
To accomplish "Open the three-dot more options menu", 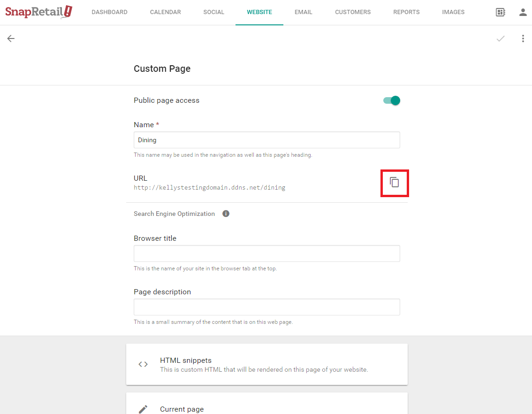I will point(523,38).
